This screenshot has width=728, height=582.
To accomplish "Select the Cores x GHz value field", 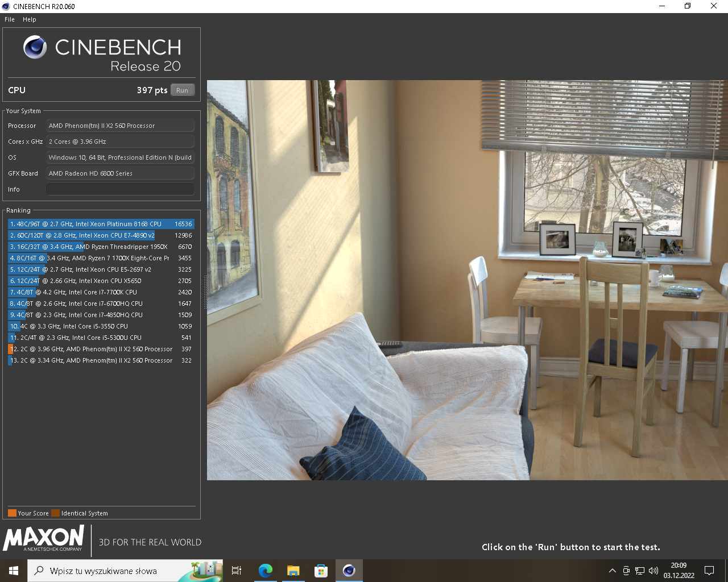I will click(x=120, y=142).
